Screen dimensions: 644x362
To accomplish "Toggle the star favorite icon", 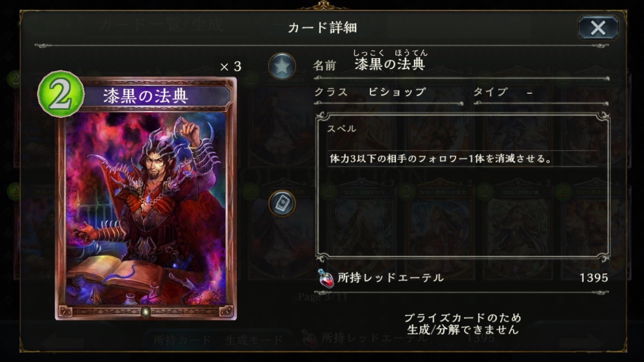I will [x=282, y=66].
